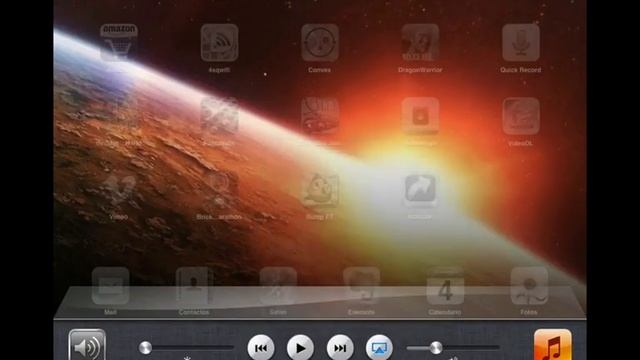Open Mail in the dock
Image resolution: width=640 pixels, height=360 pixels.
tap(111, 286)
